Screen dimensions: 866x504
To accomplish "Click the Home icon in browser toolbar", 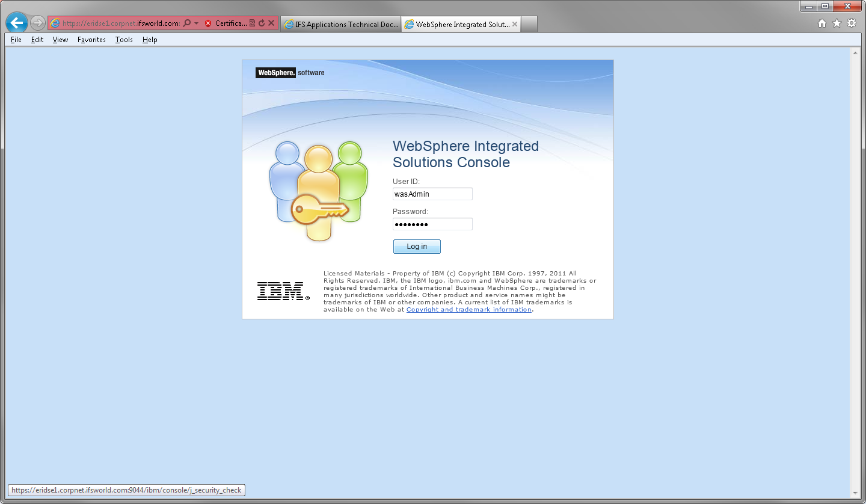I will click(822, 23).
